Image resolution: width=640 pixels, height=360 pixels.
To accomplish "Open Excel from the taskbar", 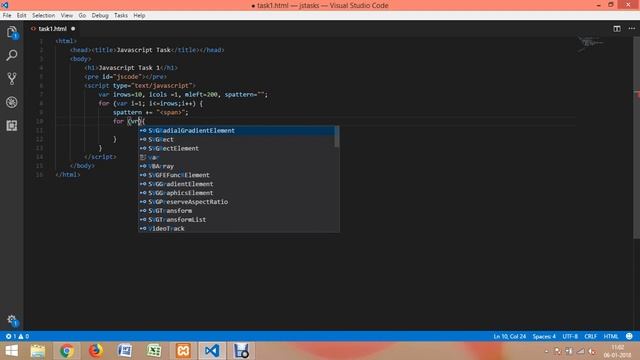I will pos(154,351).
